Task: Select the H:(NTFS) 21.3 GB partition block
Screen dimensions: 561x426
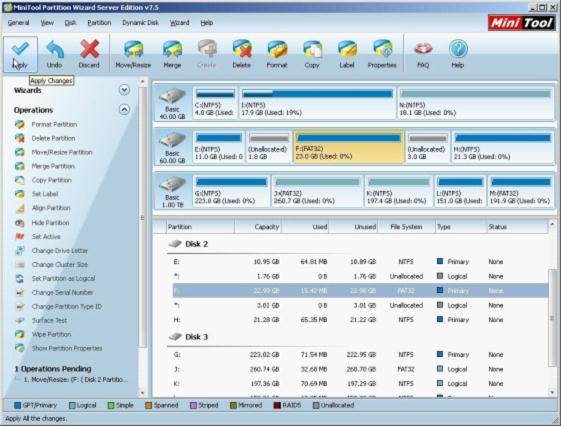Action: point(502,147)
